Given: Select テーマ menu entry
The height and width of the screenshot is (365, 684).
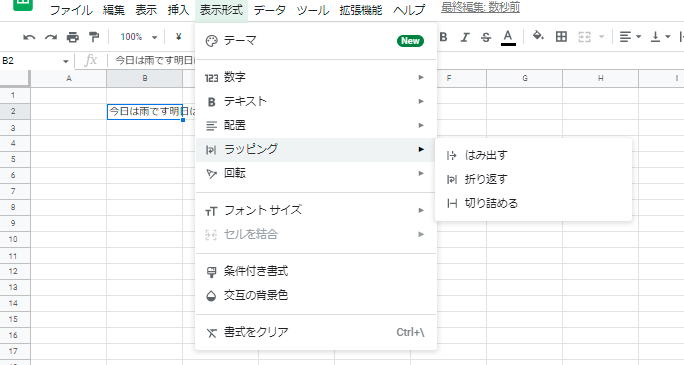Looking at the screenshot, I should [x=316, y=41].
